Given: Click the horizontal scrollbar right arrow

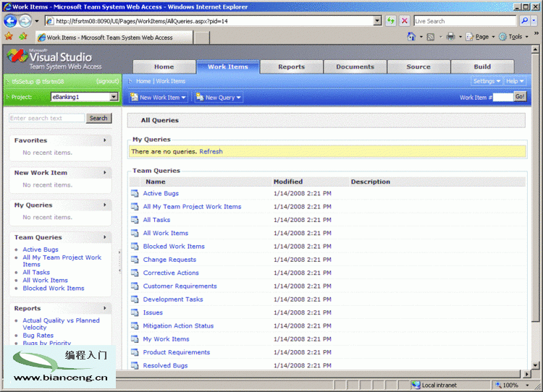Looking at the screenshot, I should coord(526,374).
